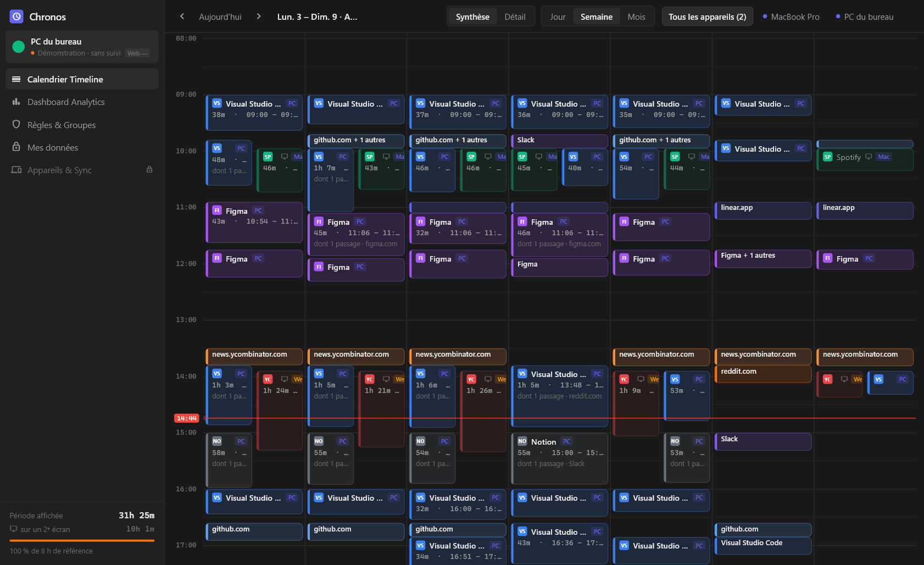Viewport: 924px width, 565px height.
Task: Switch the view mode to Synthèse
Action: tap(472, 16)
